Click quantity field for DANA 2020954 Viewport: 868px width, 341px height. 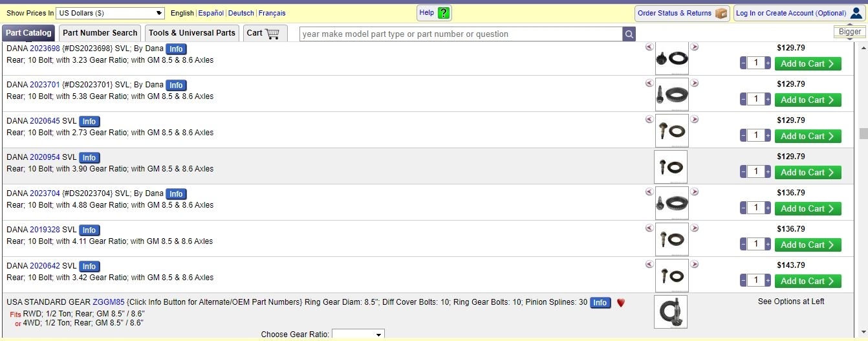[x=755, y=172]
